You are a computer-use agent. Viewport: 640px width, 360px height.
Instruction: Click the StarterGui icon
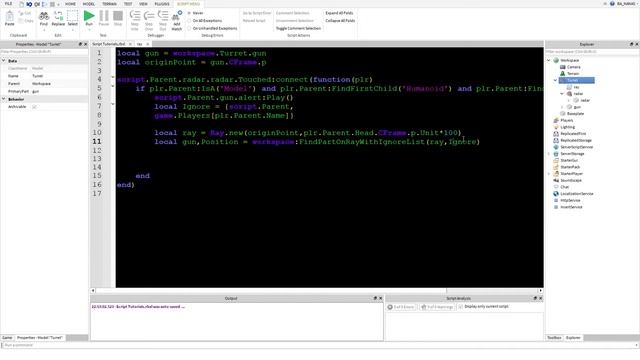tap(556, 160)
